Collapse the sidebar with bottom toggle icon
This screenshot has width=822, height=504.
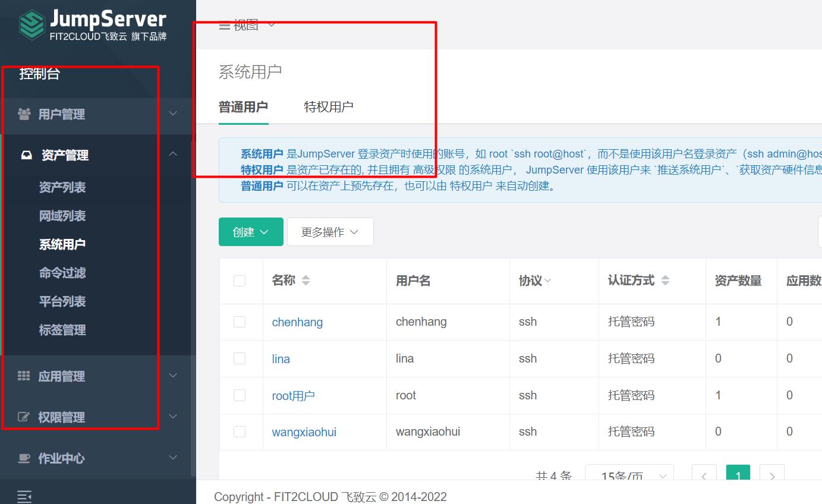pyautogui.click(x=24, y=496)
